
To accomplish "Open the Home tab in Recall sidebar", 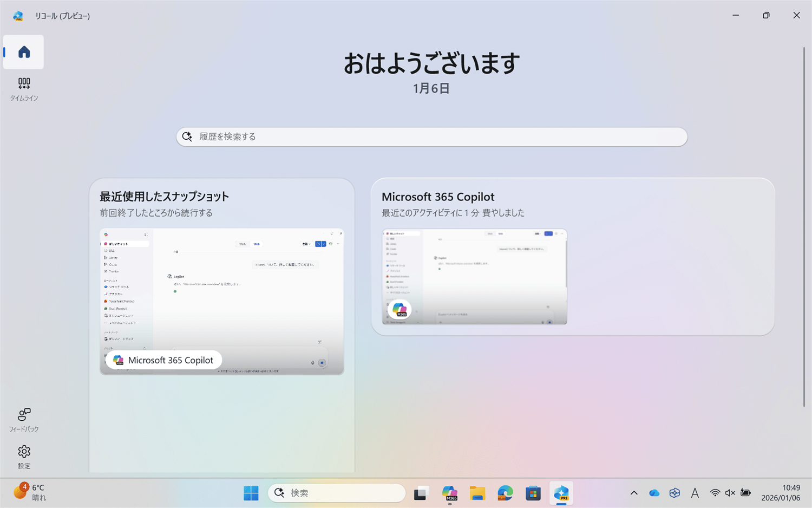I will tap(23, 52).
